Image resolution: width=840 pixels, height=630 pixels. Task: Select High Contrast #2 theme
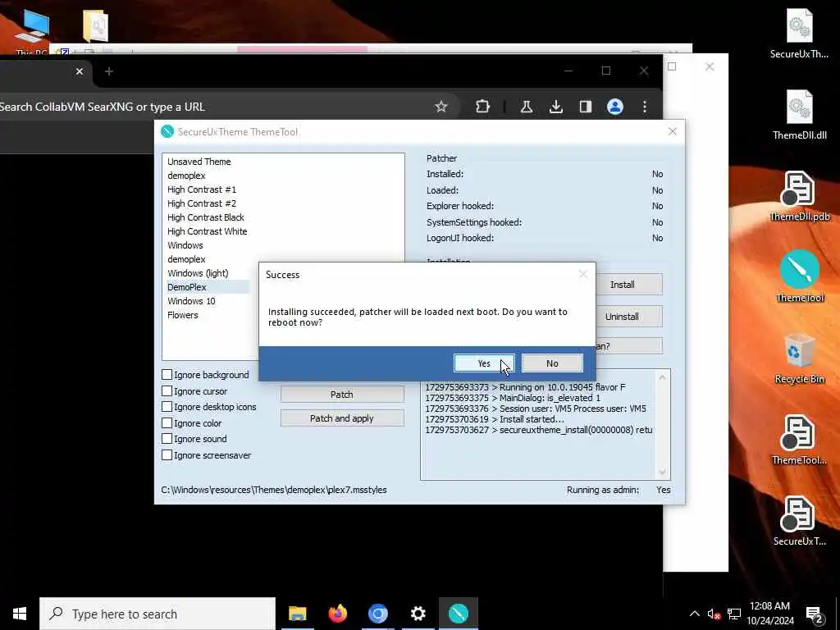pyautogui.click(x=202, y=203)
